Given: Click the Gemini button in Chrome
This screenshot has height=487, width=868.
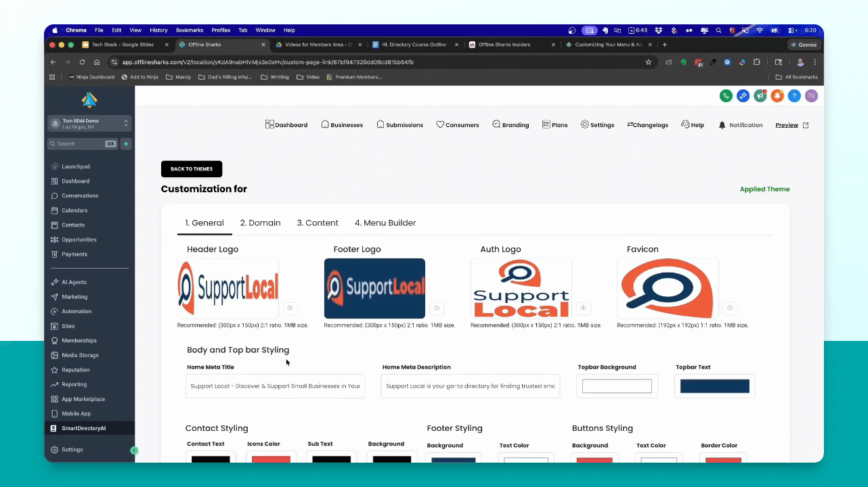Looking at the screenshot, I should [x=804, y=45].
